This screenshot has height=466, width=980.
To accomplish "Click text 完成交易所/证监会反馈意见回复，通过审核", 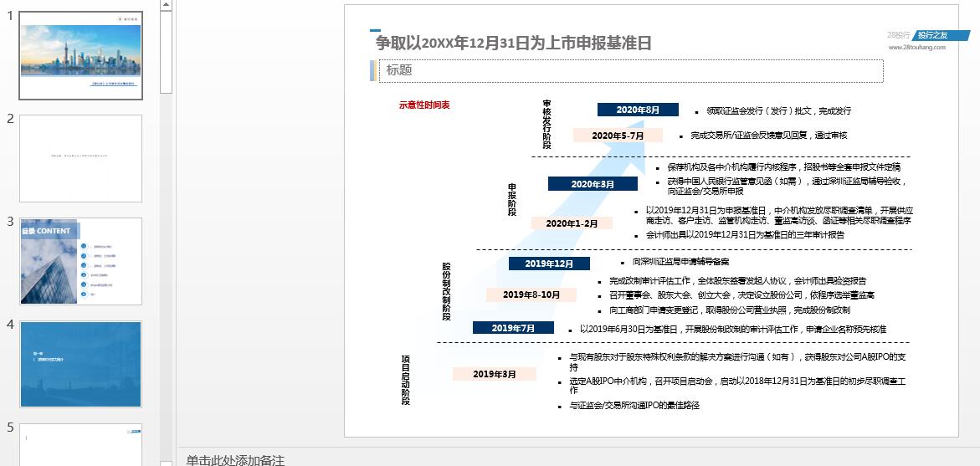I will (769, 135).
